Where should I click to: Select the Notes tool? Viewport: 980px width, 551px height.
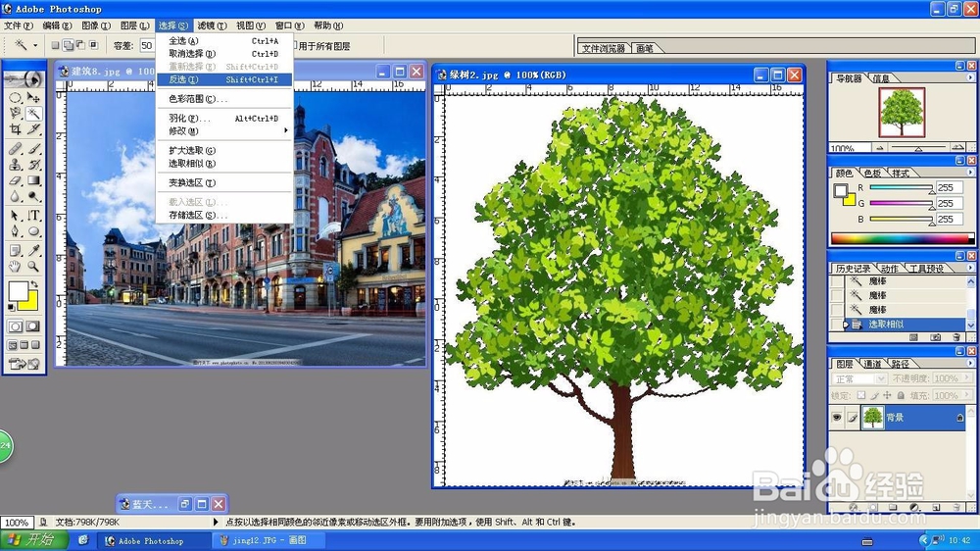pos(15,250)
